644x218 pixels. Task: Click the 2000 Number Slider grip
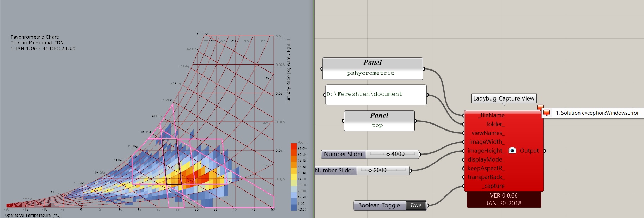[x=370, y=170]
